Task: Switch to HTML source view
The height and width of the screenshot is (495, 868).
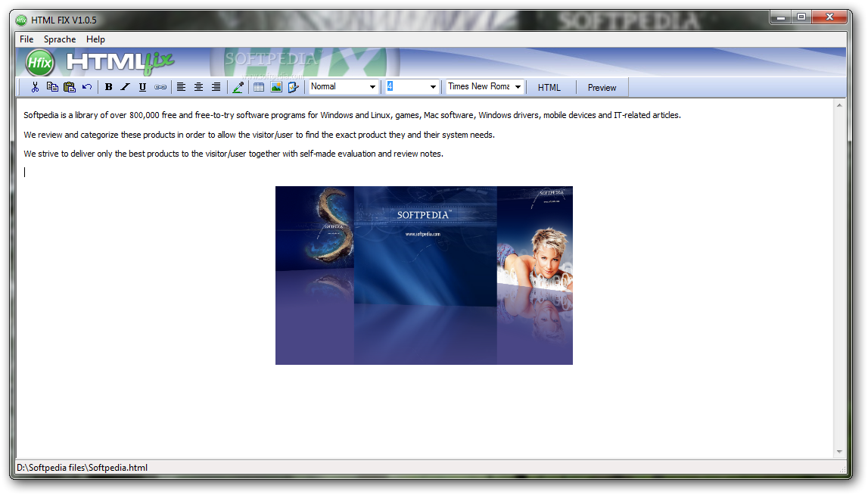Action: (549, 88)
